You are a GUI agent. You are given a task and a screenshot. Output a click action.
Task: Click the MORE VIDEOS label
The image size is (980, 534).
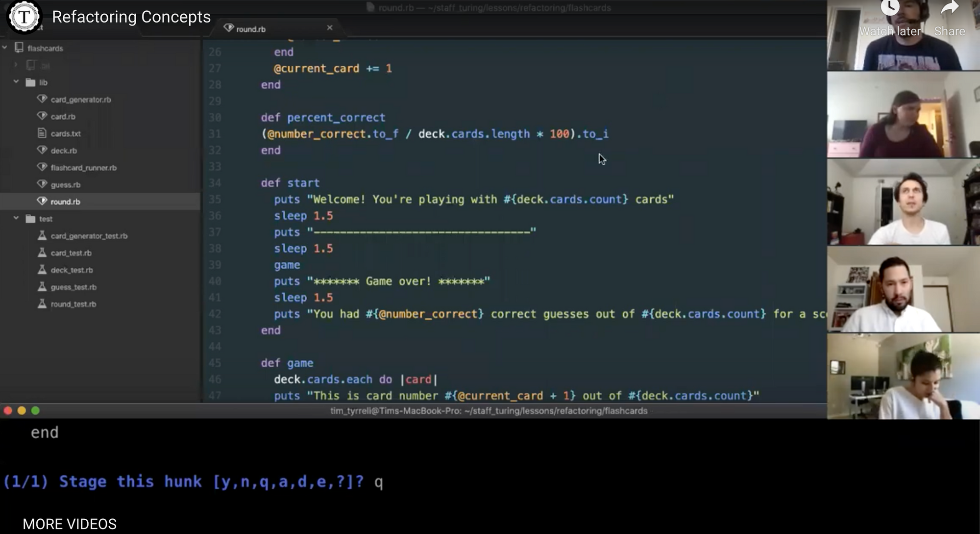point(70,524)
